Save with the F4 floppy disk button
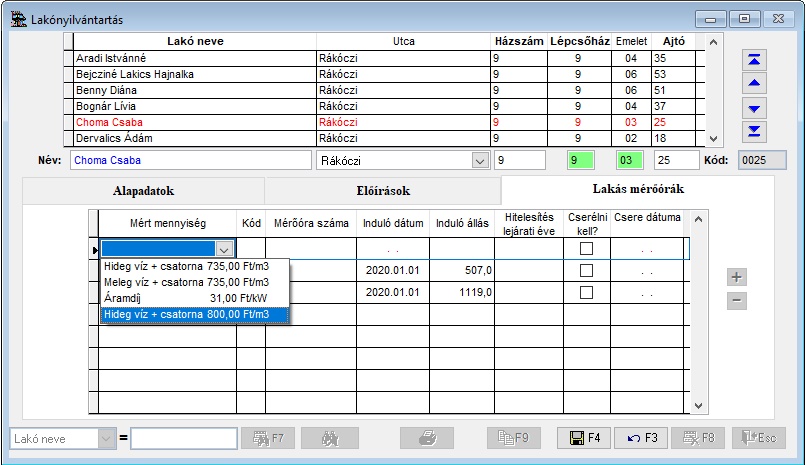Viewport: 806px width, 465px height. point(584,438)
